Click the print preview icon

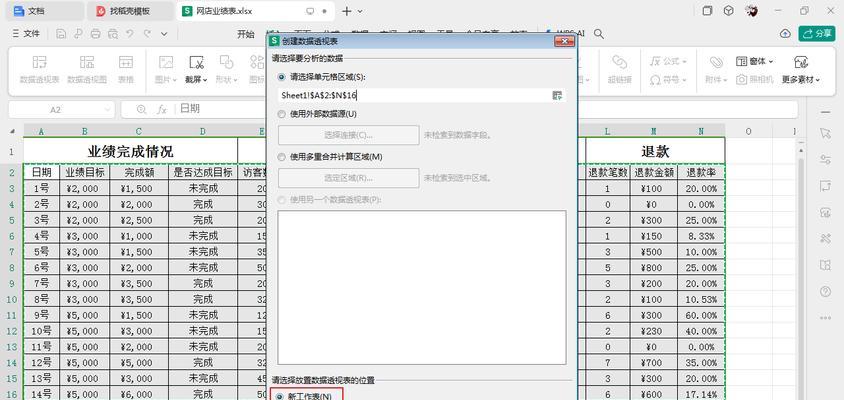tap(112, 34)
